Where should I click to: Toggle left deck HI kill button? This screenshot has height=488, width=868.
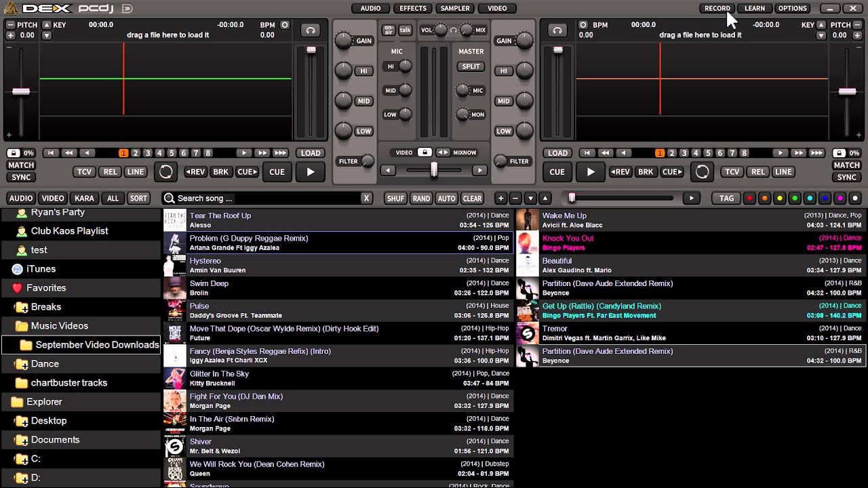(x=363, y=71)
